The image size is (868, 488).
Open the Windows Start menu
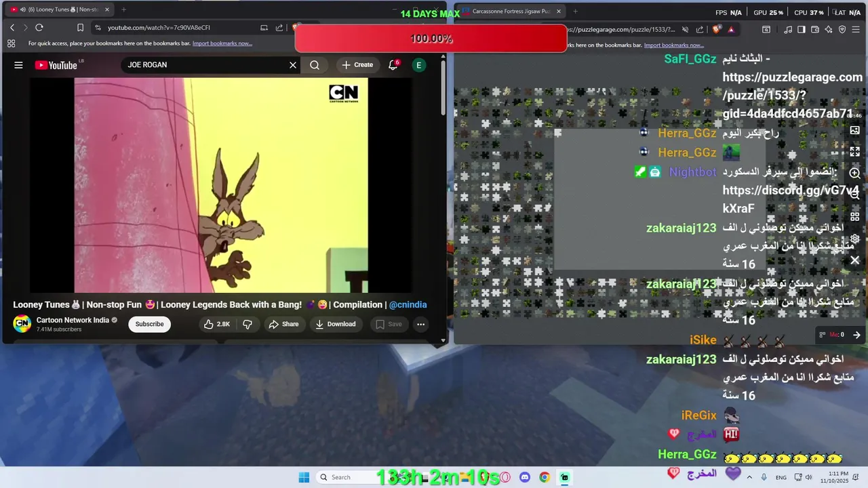(304, 477)
